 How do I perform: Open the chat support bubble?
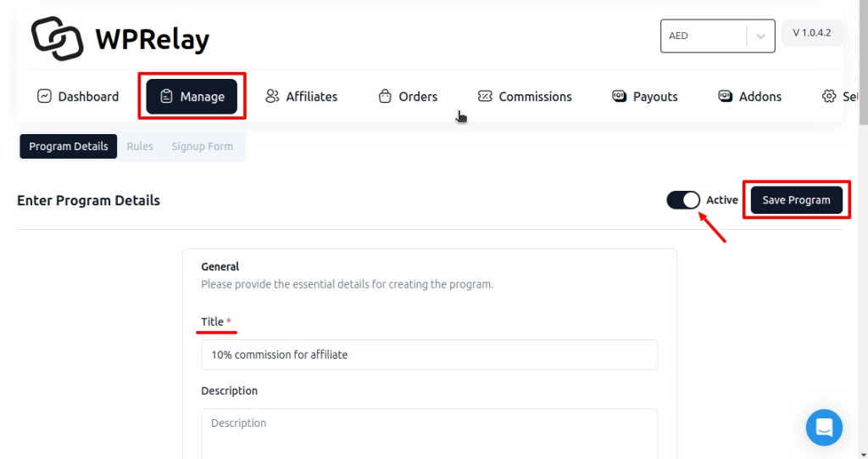pyautogui.click(x=824, y=428)
